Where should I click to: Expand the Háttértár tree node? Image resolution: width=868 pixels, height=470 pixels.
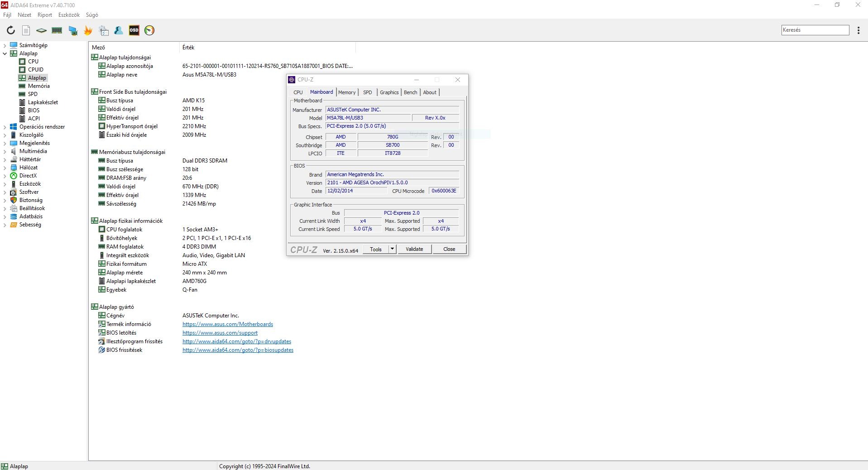coord(5,159)
